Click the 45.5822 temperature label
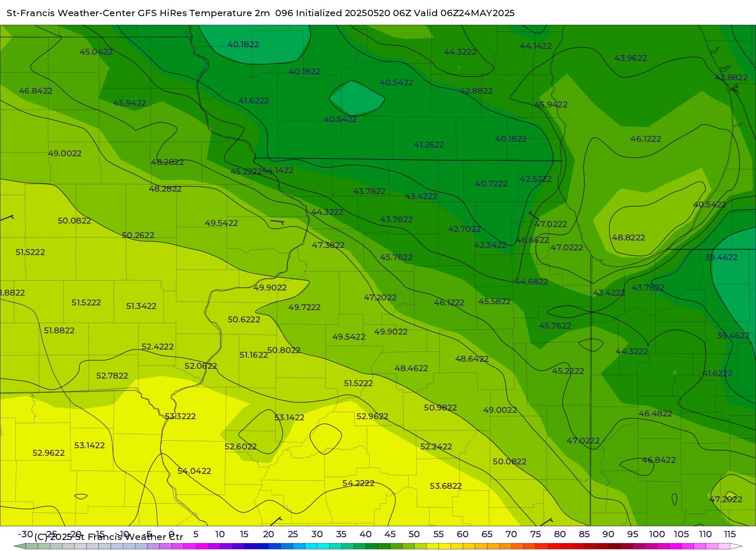 pos(495,301)
